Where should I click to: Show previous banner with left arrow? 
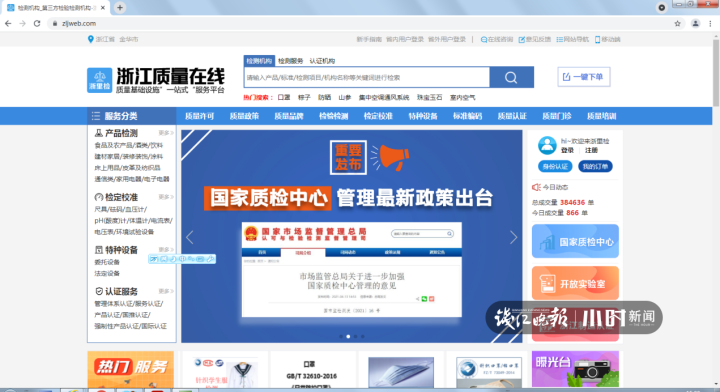pyautogui.click(x=190, y=237)
